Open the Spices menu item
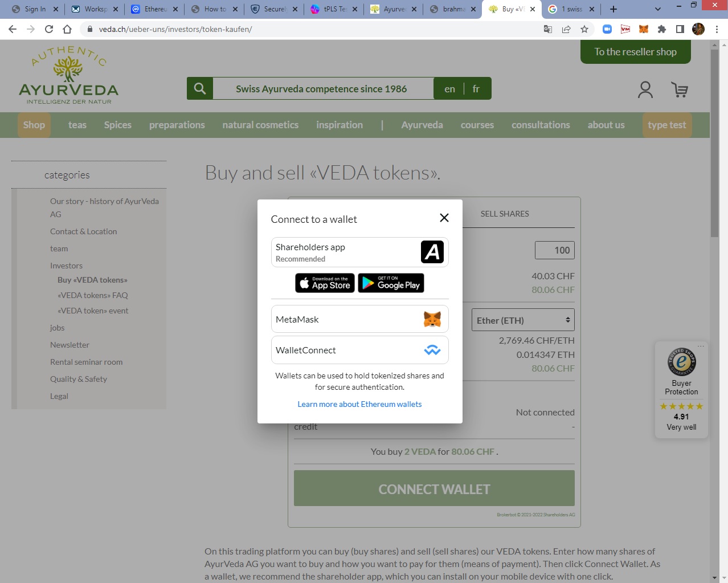The height and width of the screenshot is (583, 728). (x=118, y=125)
